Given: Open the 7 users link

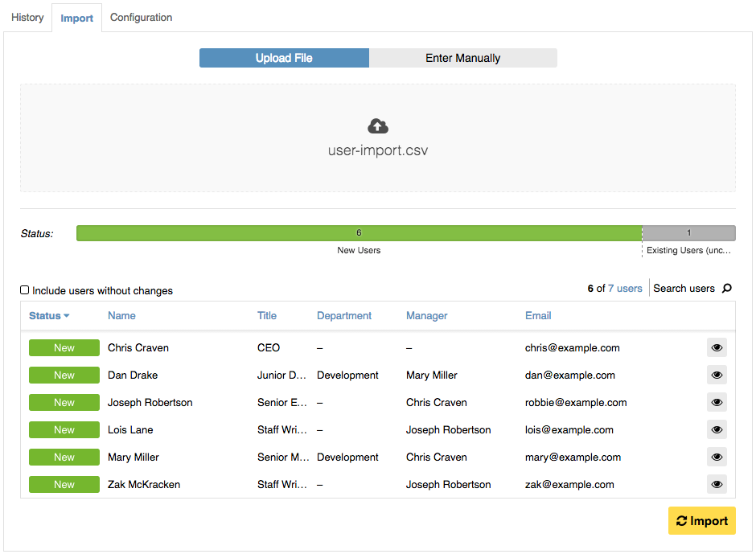Looking at the screenshot, I should click(x=625, y=289).
